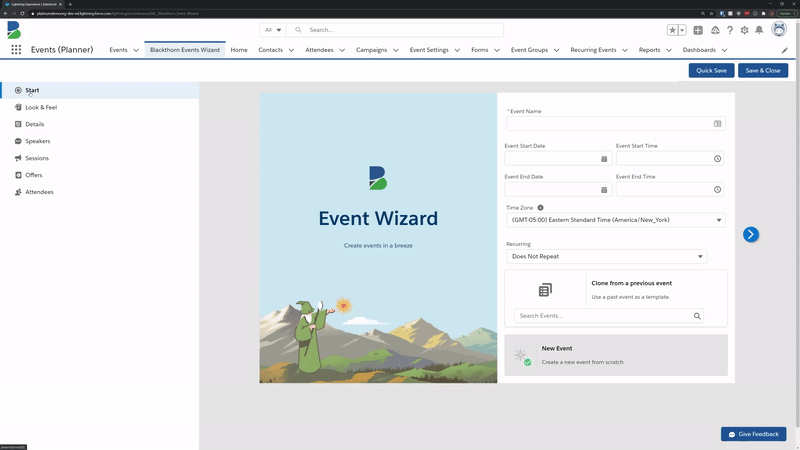Open the Event Start Date calendar picker
This screenshot has height=450, width=800.
click(x=604, y=159)
